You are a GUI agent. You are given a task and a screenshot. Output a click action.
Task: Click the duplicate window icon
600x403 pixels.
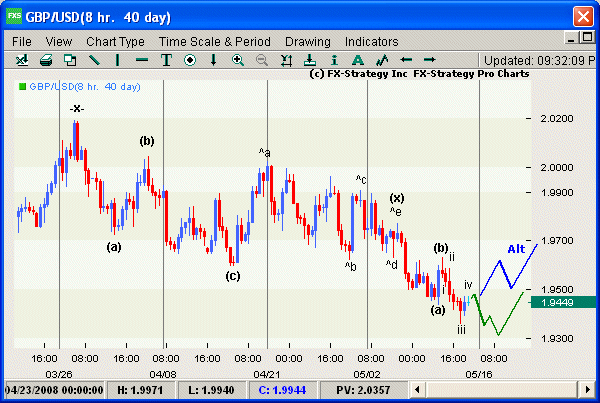point(70,60)
